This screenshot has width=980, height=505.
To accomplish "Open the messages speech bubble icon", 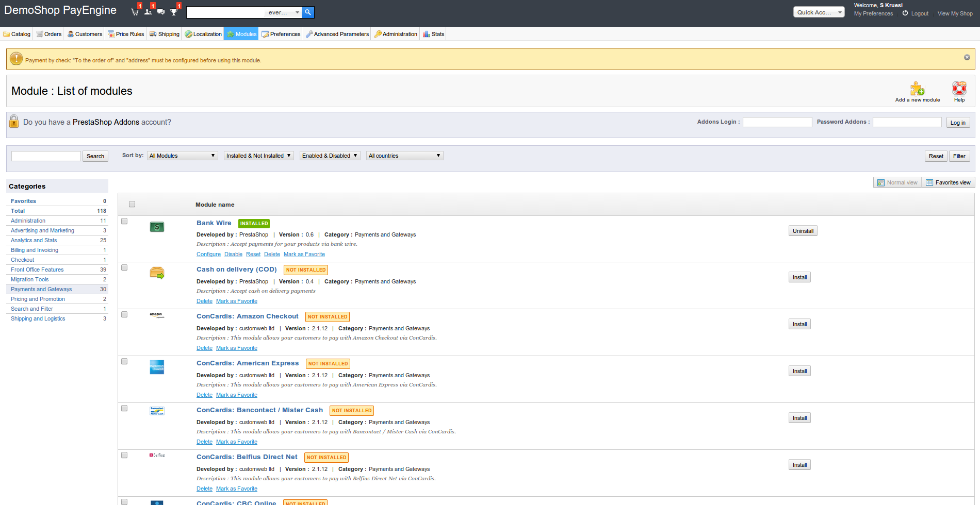I will click(161, 12).
